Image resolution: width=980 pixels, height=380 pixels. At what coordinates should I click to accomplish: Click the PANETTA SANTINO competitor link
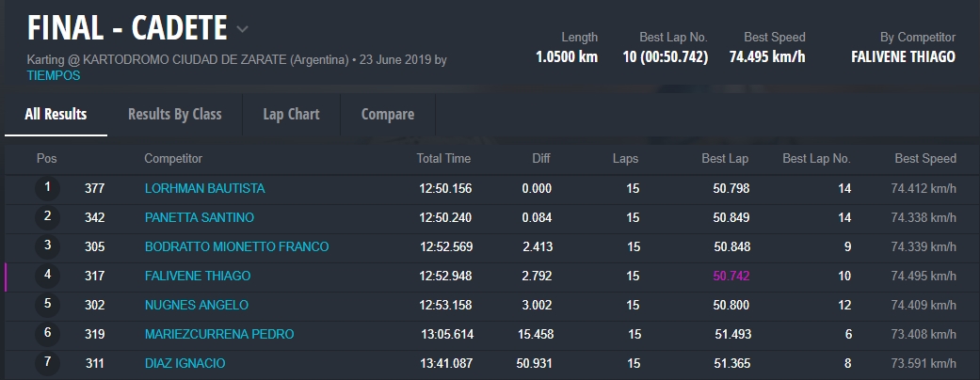[x=200, y=217]
